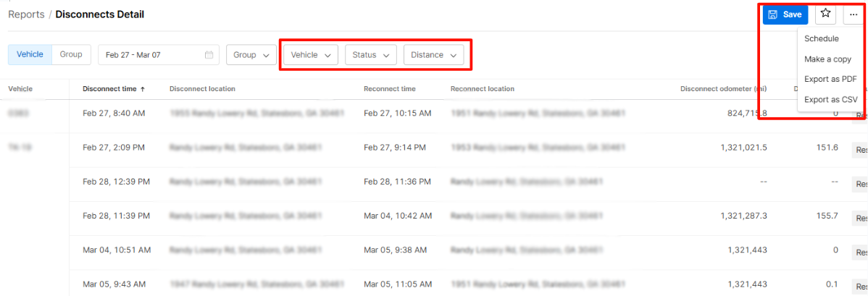Viewport: 868px width, 296px height.
Task: Click Feb 27, 10:15 AM reconnect time cell
Action: 397,114
